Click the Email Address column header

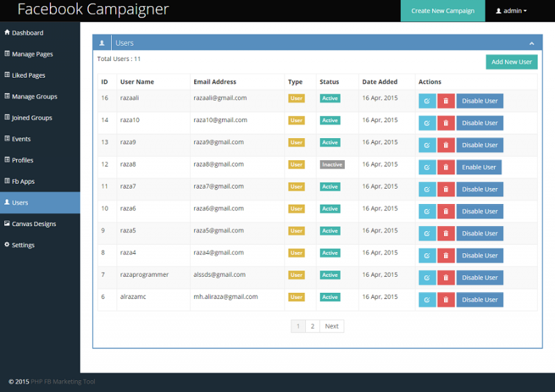pos(215,82)
